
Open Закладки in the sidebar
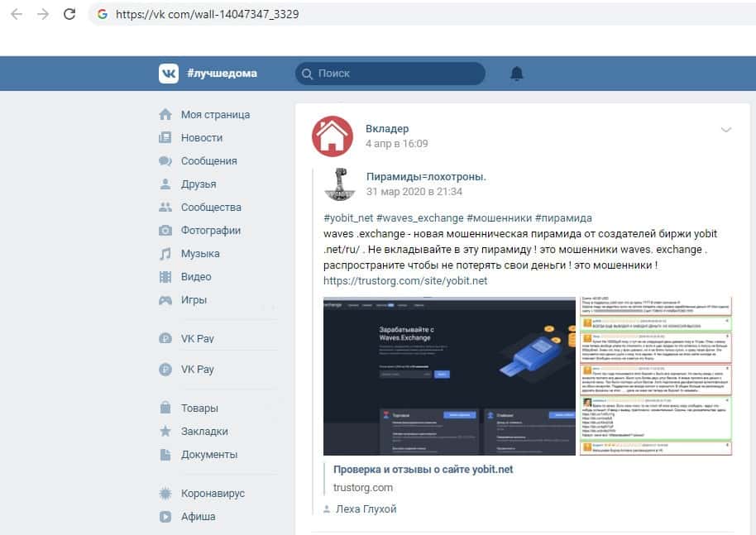click(x=204, y=432)
